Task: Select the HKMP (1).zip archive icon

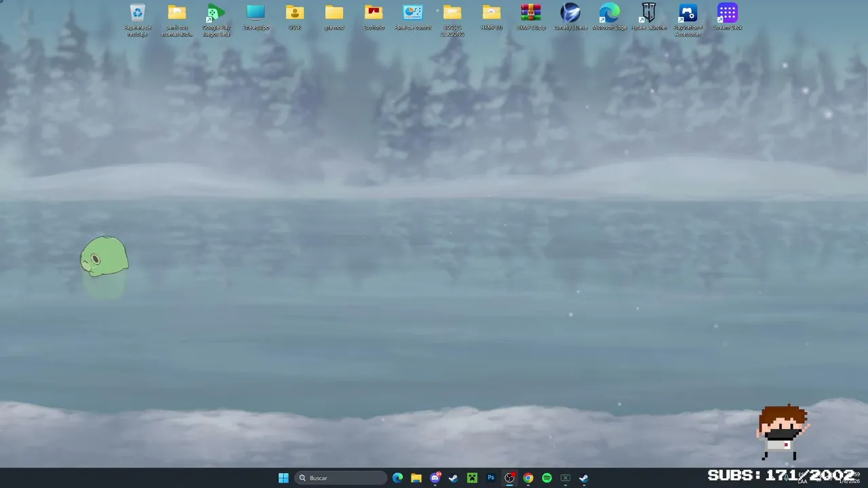Action: (531, 18)
